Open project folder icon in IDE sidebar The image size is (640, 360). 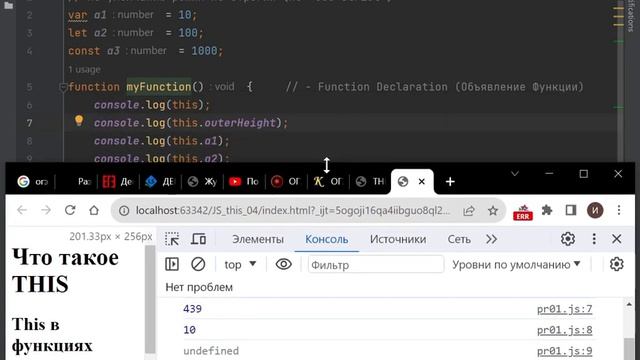[x=9, y=5]
